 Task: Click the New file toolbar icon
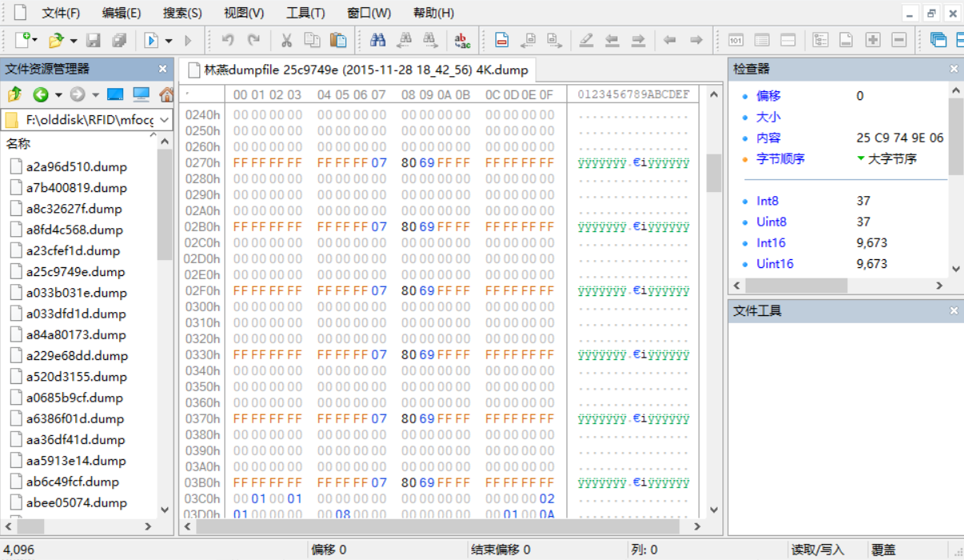[24, 40]
